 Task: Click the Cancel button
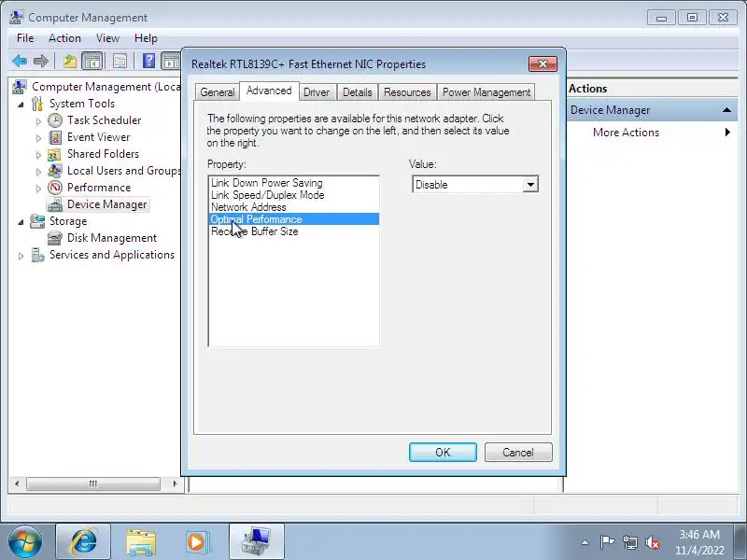click(x=518, y=452)
